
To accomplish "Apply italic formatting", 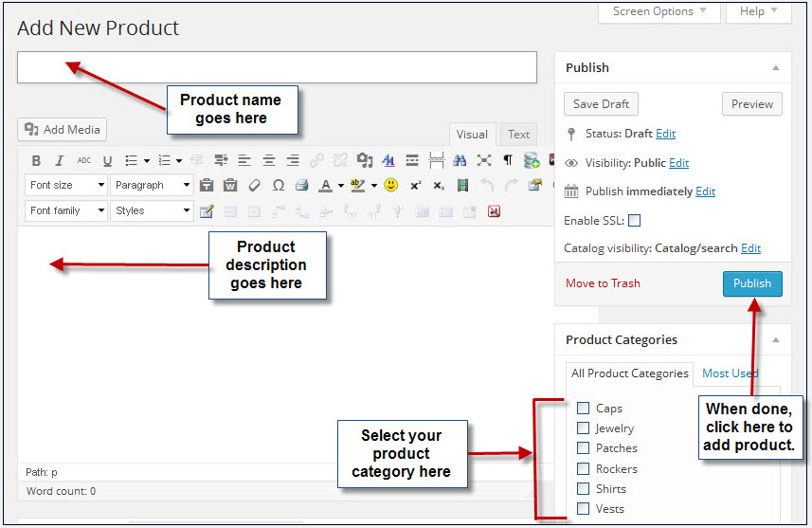I will click(60, 160).
